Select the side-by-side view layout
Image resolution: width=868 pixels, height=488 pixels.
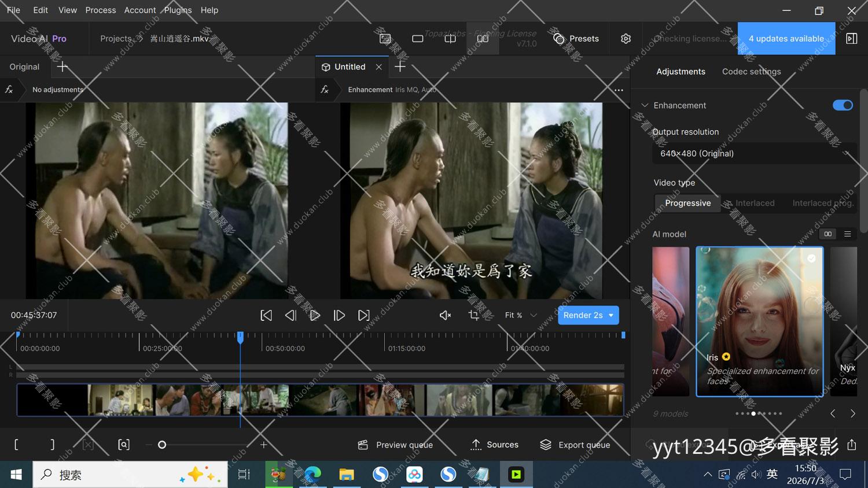coord(483,39)
